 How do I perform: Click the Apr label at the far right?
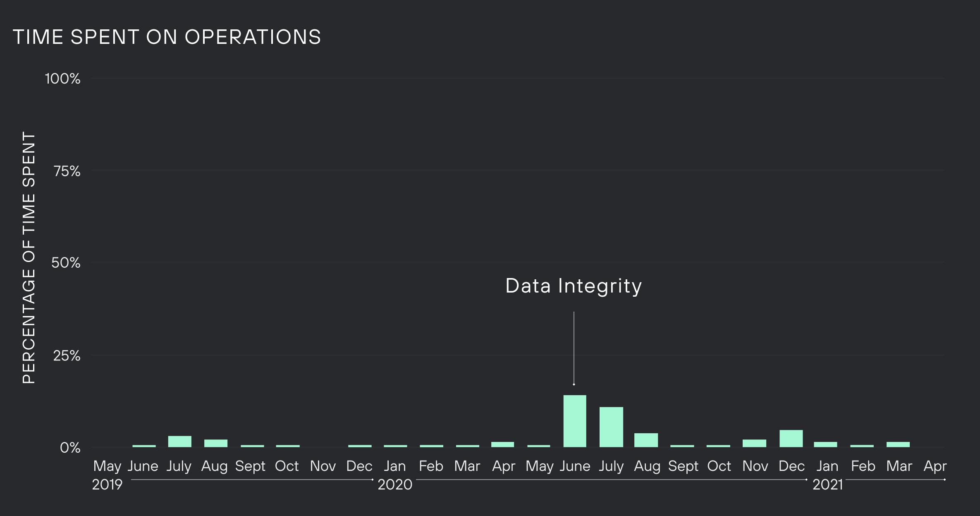935,466
